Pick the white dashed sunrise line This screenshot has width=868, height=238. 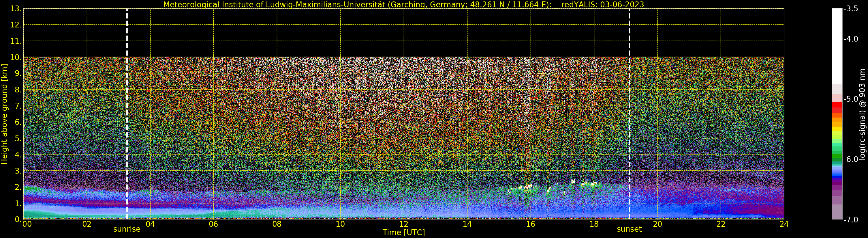tap(127, 114)
